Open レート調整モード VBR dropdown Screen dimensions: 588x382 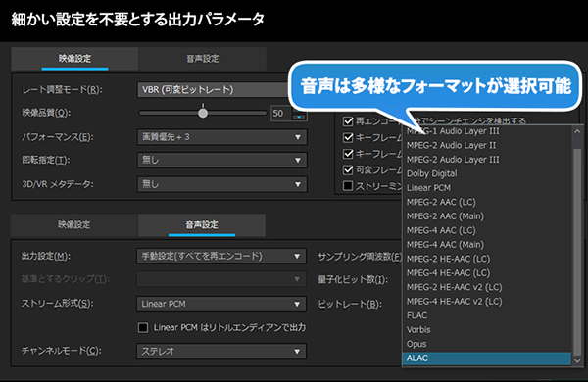click(x=214, y=89)
